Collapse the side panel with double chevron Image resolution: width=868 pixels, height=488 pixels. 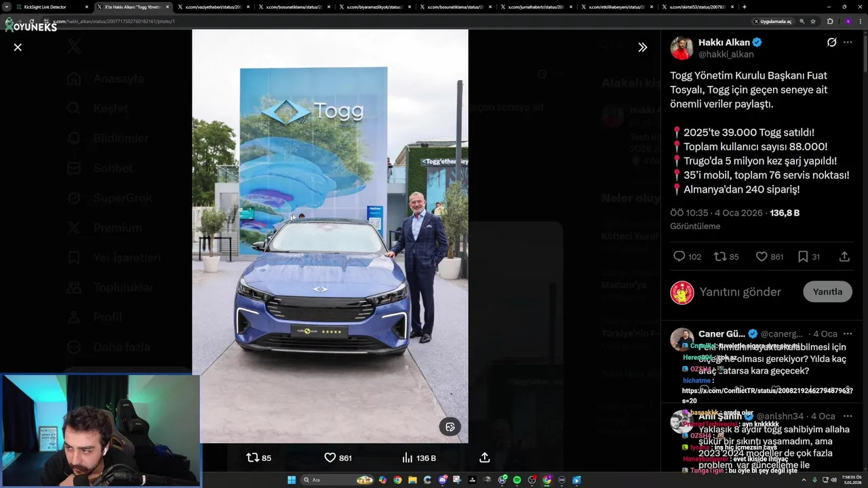[642, 47]
